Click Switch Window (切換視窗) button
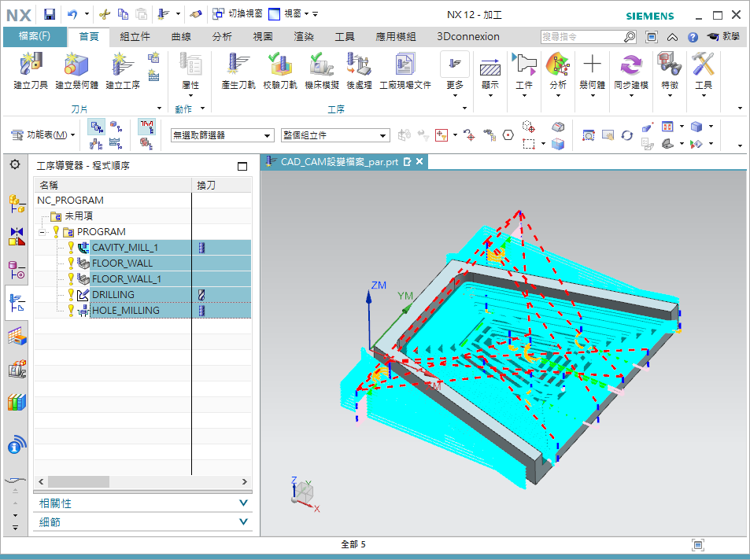 click(x=238, y=14)
